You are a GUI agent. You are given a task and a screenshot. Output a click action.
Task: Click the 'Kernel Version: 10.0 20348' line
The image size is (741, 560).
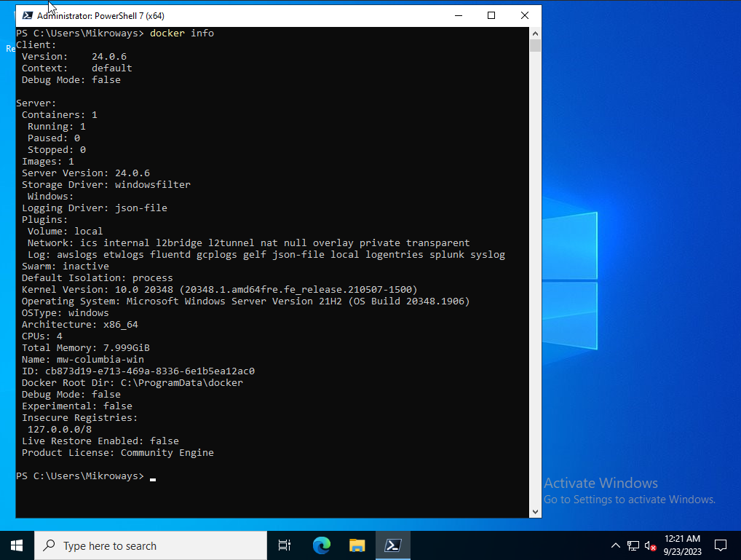point(219,289)
